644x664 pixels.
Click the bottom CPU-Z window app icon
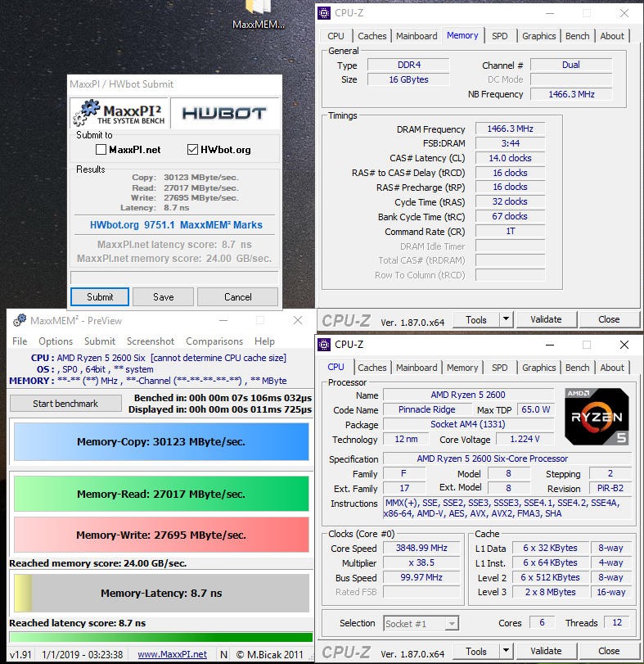pos(324,345)
